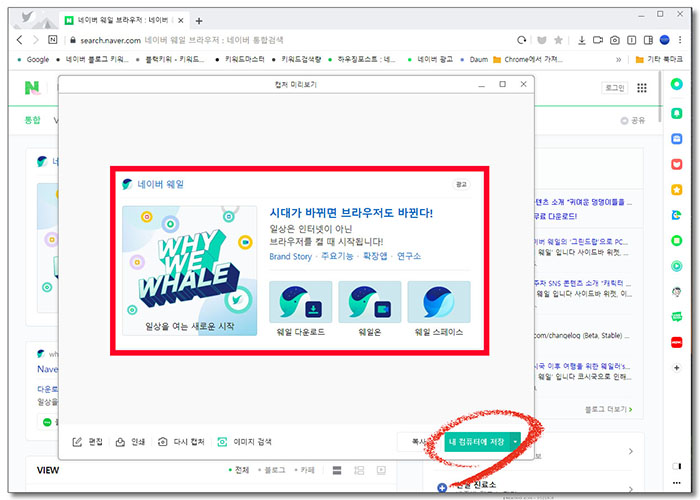This screenshot has height=500, width=700.
Task: Open the translate tool sidebar icon
Action: click(x=677, y=215)
